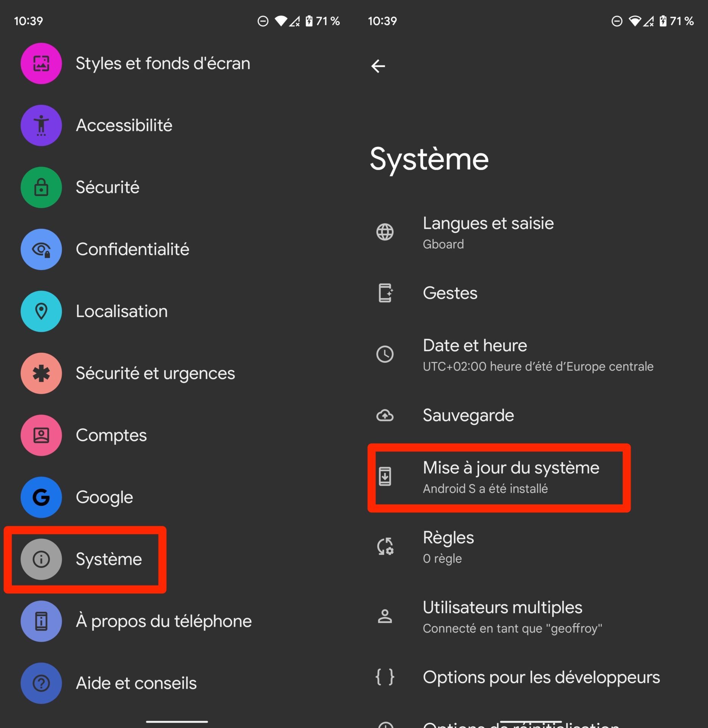Image resolution: width=708 pixels, height=728 pixels.
Task: Tap the Langues et saisie globe icon
Action: [x=385, y=232]
